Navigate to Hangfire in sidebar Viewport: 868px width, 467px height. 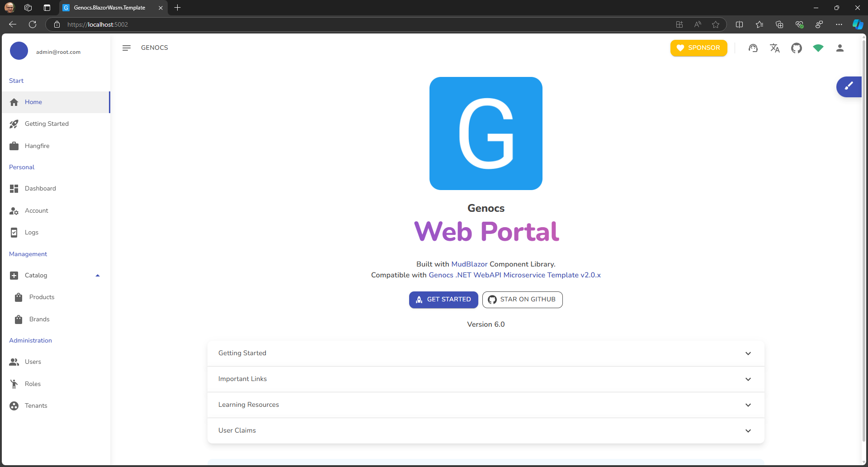click(37, 146)
